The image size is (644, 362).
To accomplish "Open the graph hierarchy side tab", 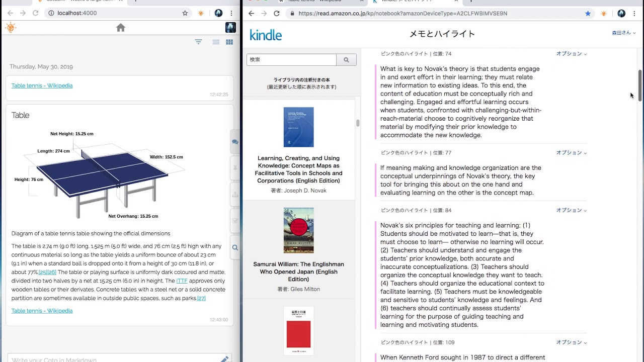I will 235,194.
